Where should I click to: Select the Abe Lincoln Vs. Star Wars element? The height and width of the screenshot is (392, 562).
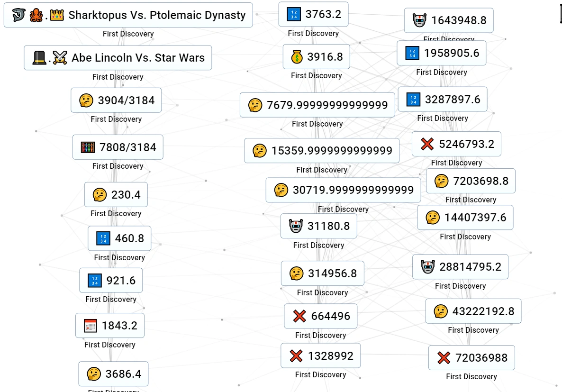pyautogui.click(x=118, y=58)
